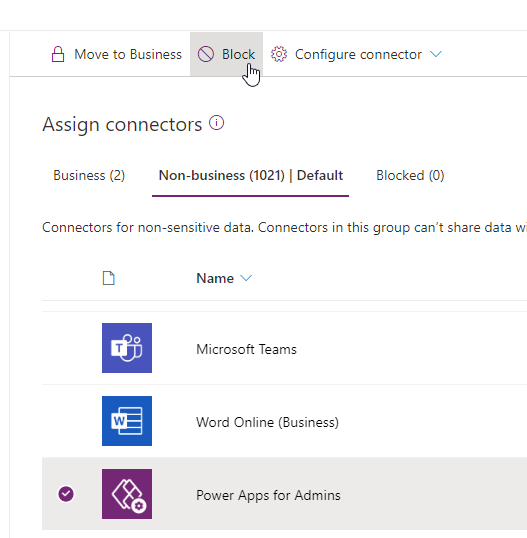Open the Assign connectors info icon
527x538 pixels.
coord(216,123)
